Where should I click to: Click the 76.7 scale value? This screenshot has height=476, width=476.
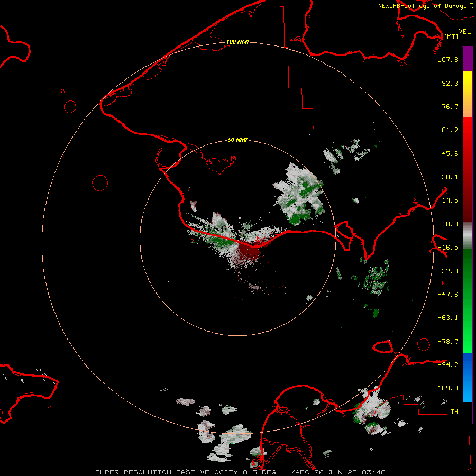(450, 106)
